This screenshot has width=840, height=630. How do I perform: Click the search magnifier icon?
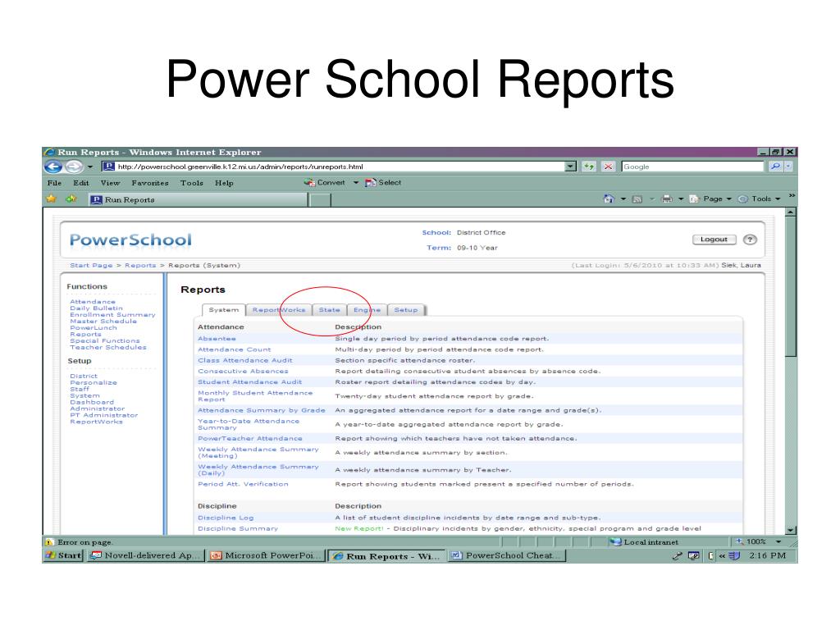point(775,167)
